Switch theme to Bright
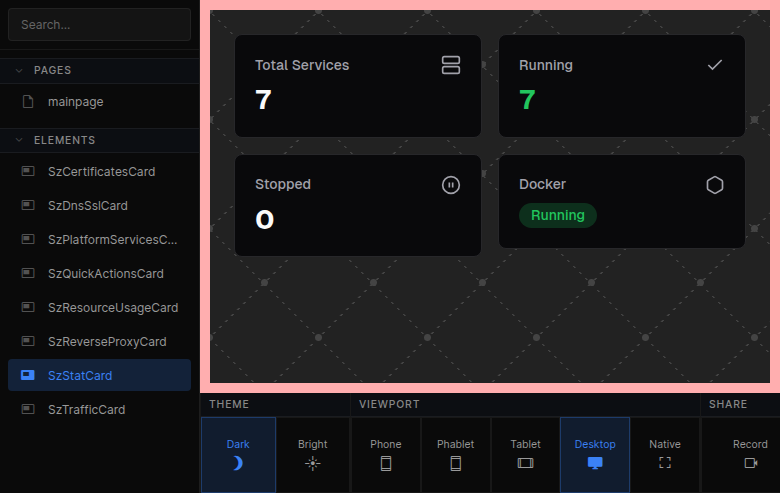Image resolution: width=780 pixels, height=493 pixels. (312, 454)
